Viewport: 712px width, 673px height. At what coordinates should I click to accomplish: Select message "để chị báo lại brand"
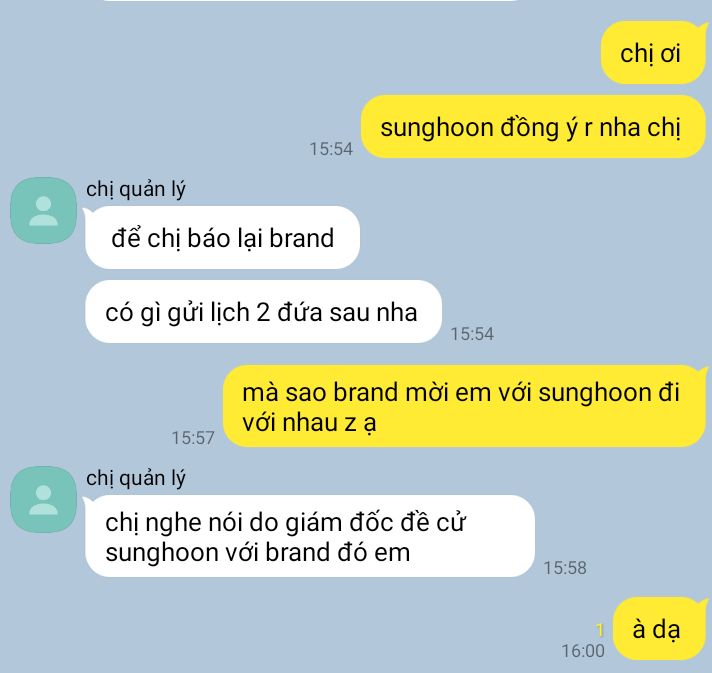pos(222,238)
